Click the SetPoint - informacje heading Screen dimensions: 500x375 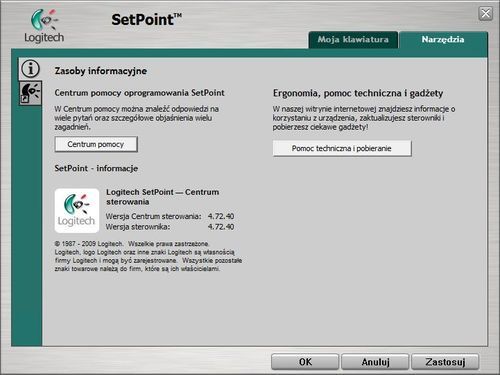click(96, 168)
